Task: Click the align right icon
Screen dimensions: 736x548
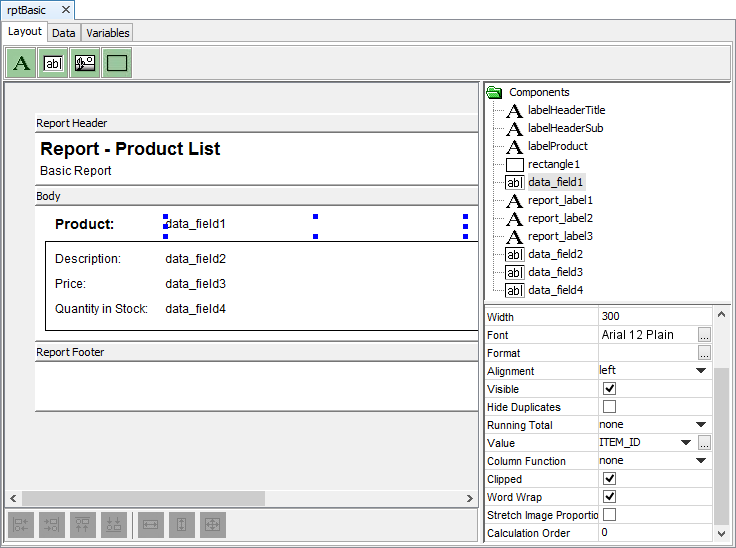Action: click(x=52, y=524)
